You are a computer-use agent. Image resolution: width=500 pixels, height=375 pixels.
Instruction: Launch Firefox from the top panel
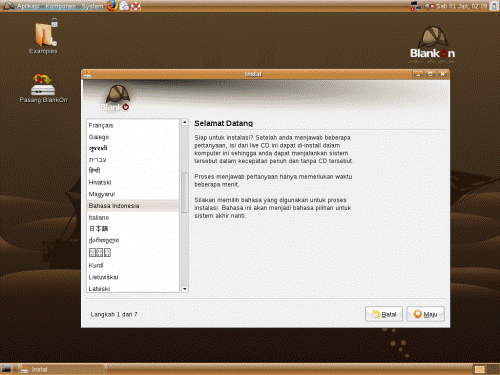(112, 6)
